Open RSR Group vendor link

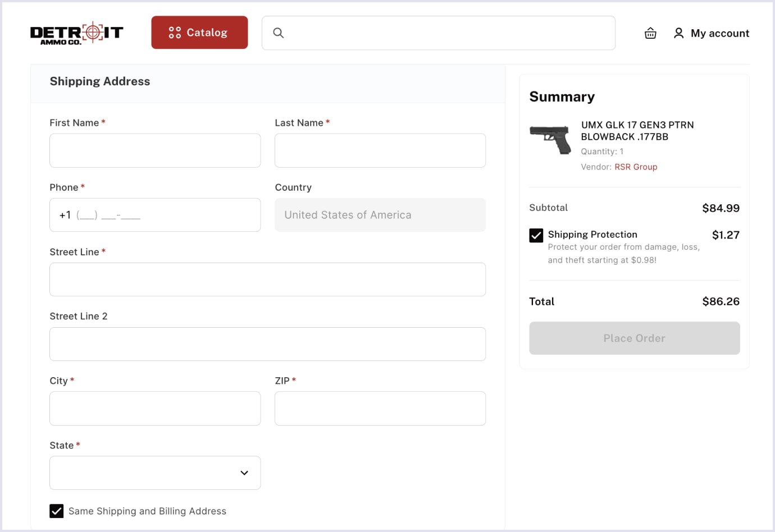click(636, 167)
